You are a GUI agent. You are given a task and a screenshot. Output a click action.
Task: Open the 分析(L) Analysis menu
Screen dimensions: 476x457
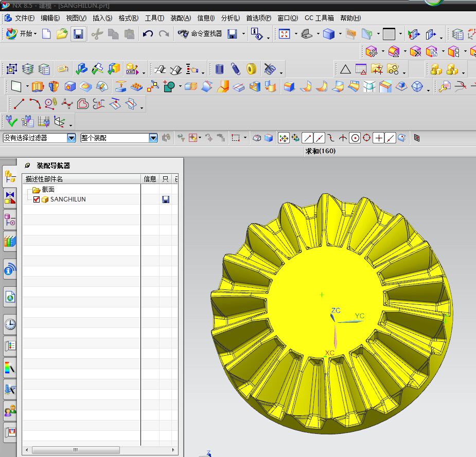(230, 18)
